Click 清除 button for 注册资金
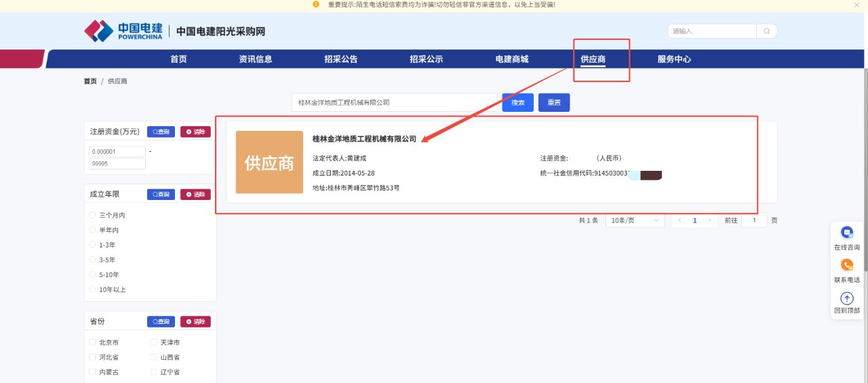This screenshot has height=383, width=868. [195, 132]
